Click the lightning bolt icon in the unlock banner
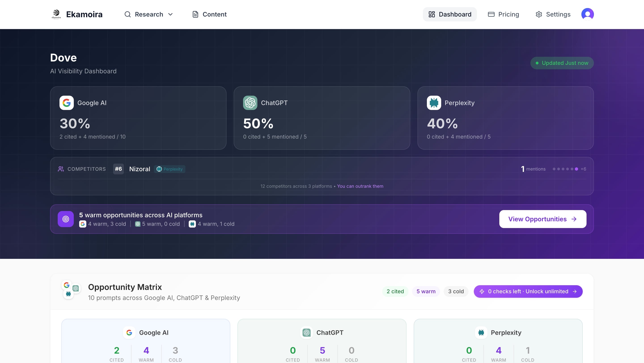The image size is (644, 363). click(x=482, y=291)
